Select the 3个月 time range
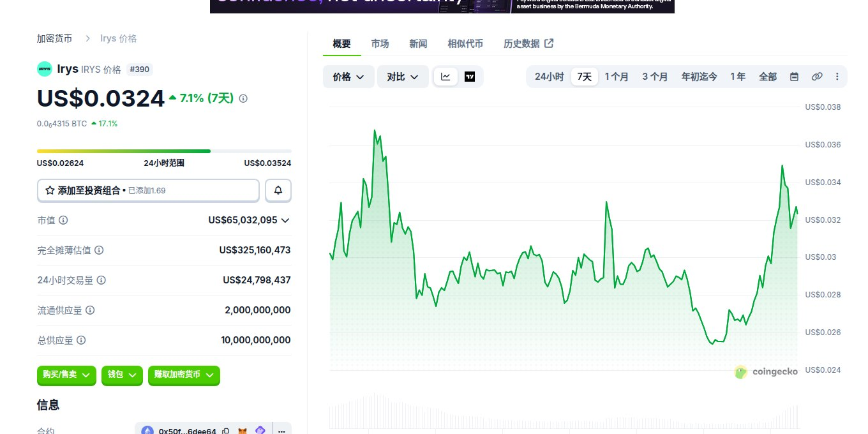Screen dimensions: 868x434 point(655,77)
